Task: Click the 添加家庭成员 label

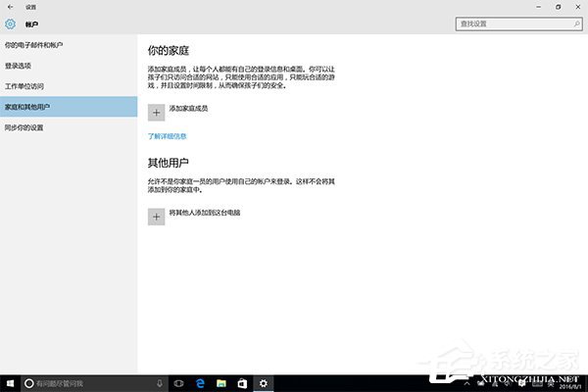Action: [x=189, y=108]
